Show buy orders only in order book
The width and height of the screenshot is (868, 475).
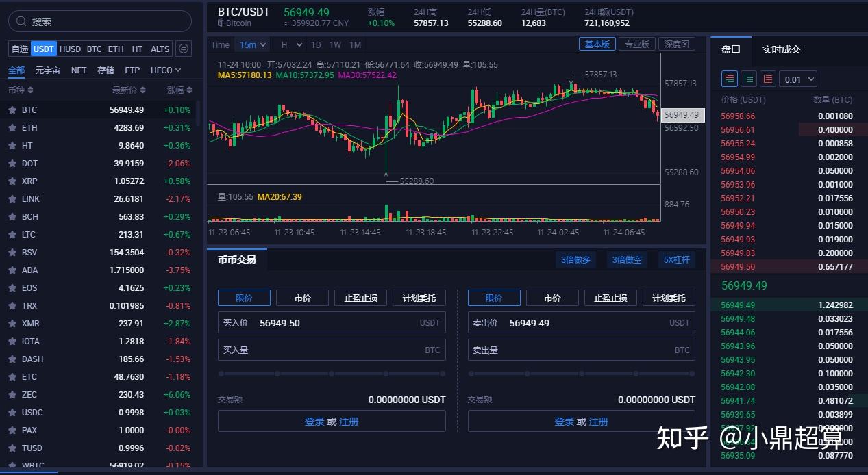(x=749, y=79)
